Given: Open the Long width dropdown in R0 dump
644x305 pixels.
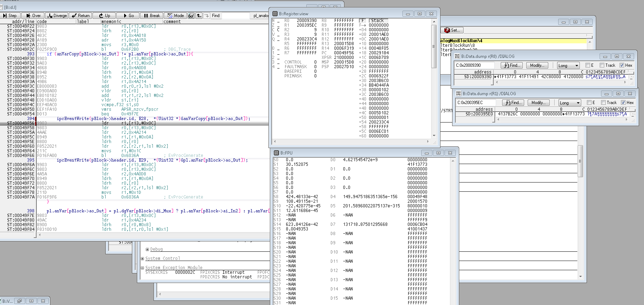Looking at the screenshot, I should [x=568, y=65].
